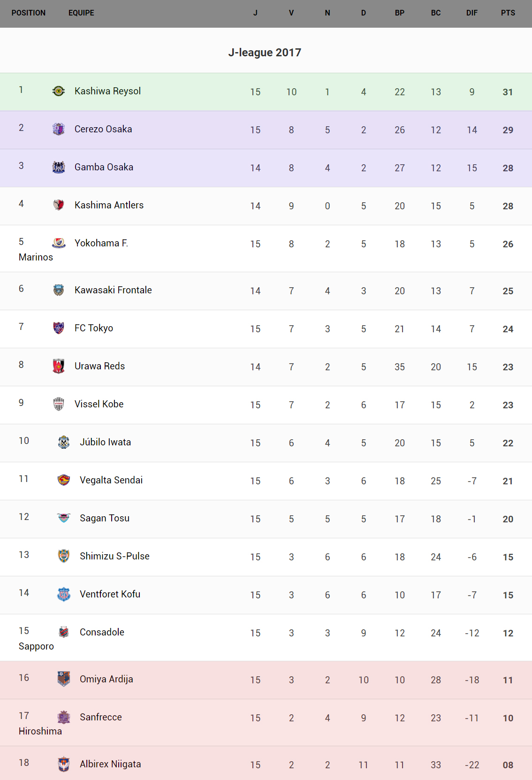Screen dimensions: 532x780
Task: Select the Shimizu S-Pulse team name
Action: click(114, 556)
